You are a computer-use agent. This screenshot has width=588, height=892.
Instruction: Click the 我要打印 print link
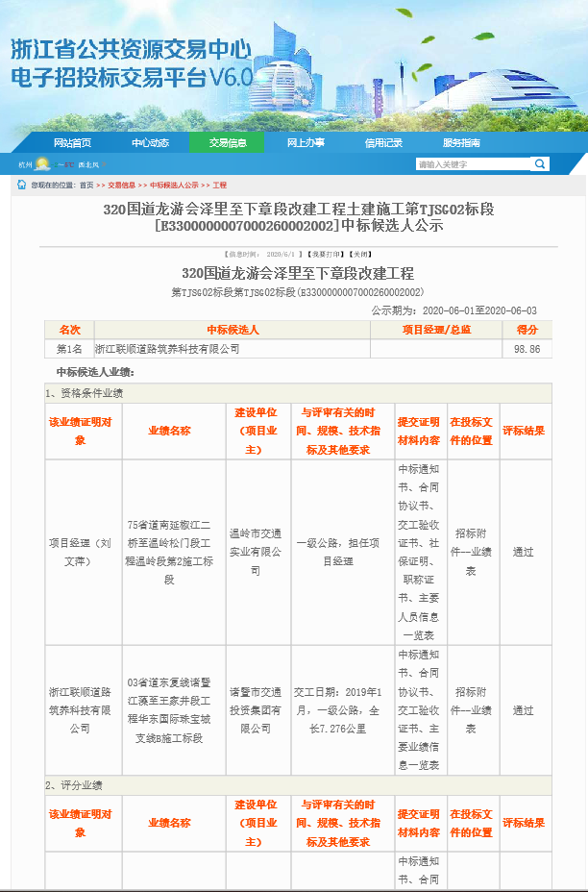tap(324, 254)
